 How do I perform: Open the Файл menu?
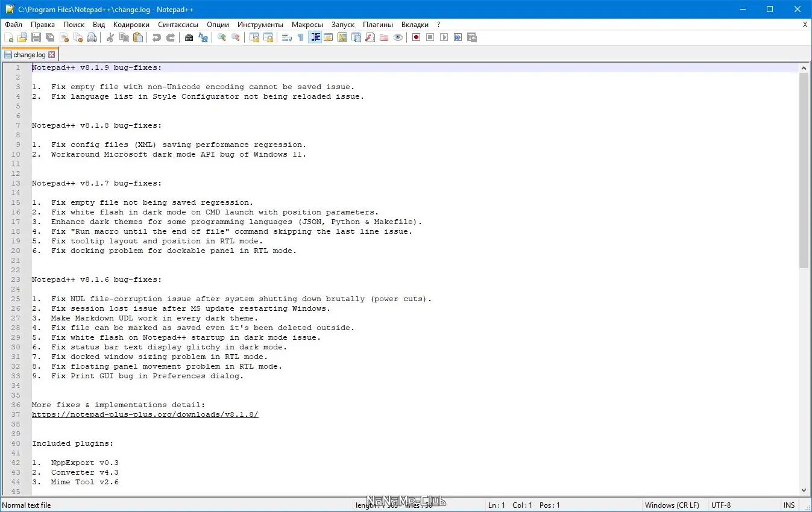(x=13, y=25)
